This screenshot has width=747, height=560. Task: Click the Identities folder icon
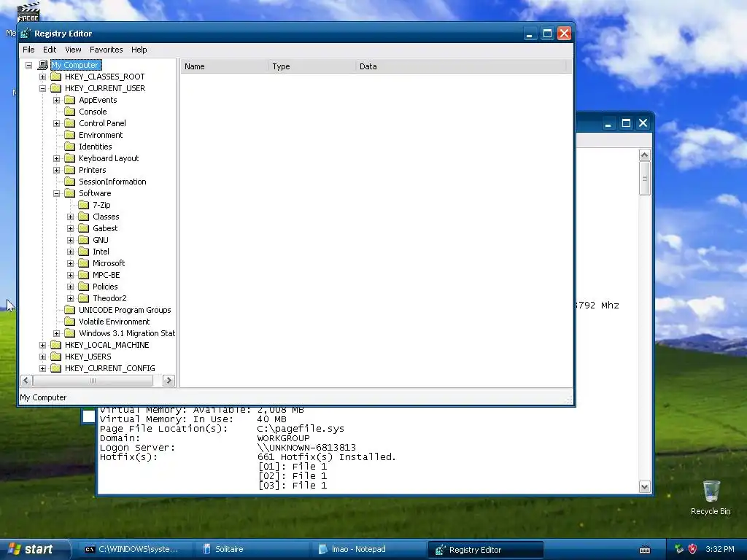pyautogui.click(x=70, y=147)
